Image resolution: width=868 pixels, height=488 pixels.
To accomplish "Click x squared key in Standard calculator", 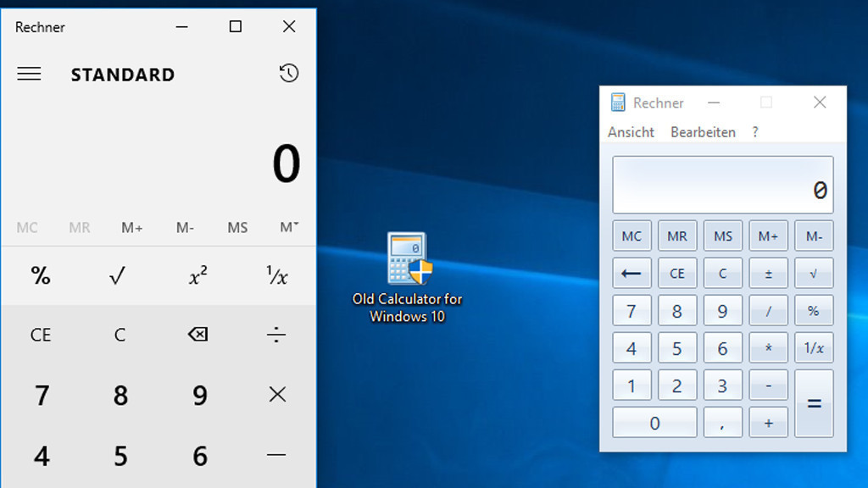I will coord(198,275).
